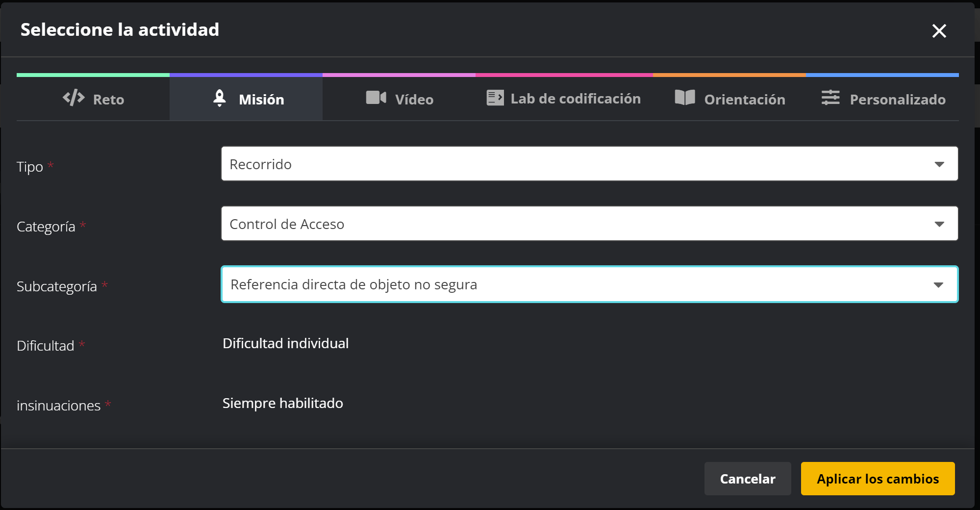This screenshot has width=980, height=510.
Task: Click Aplicar los cambios button
Action: (878, 479)
